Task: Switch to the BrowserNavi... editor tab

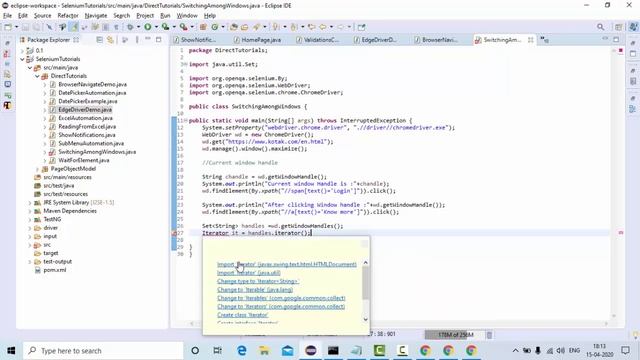Action: coord(437,40)
